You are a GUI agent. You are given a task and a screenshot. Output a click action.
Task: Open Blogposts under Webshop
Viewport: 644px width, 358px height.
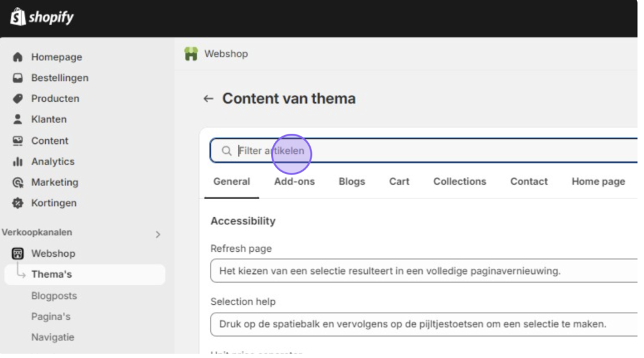click(x=54, y=296)
